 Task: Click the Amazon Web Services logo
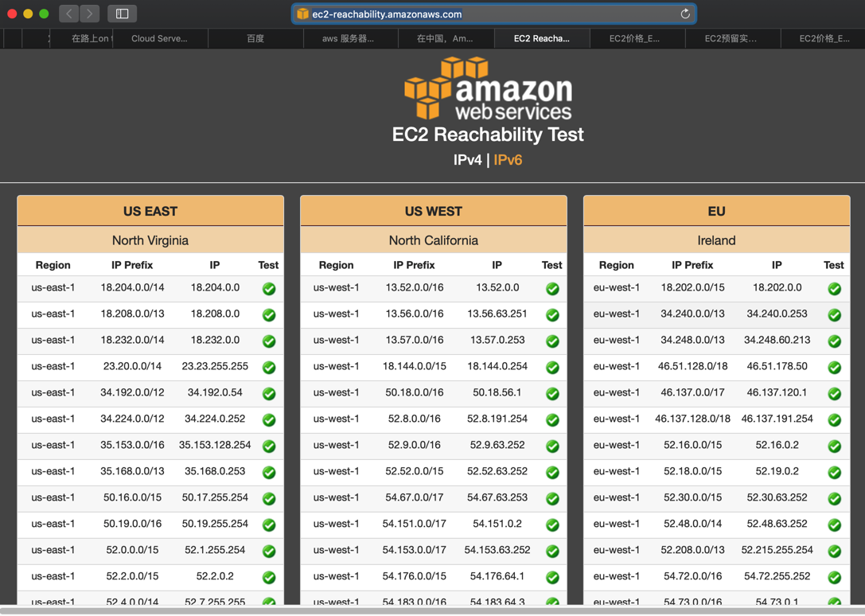[489, 88]
